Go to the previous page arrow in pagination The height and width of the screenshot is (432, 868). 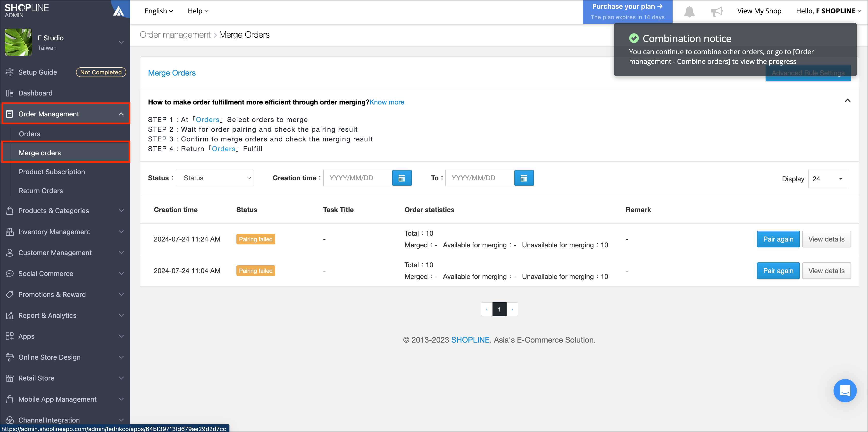click(x=487, y=310)
